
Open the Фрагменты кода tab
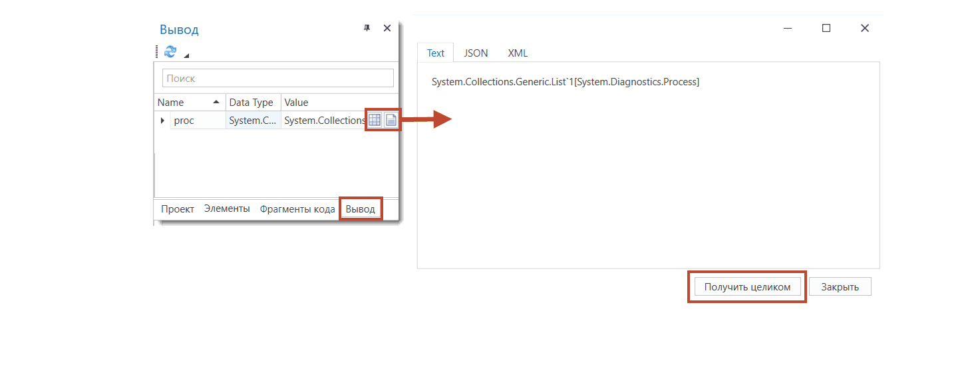(x=297, y=209)
